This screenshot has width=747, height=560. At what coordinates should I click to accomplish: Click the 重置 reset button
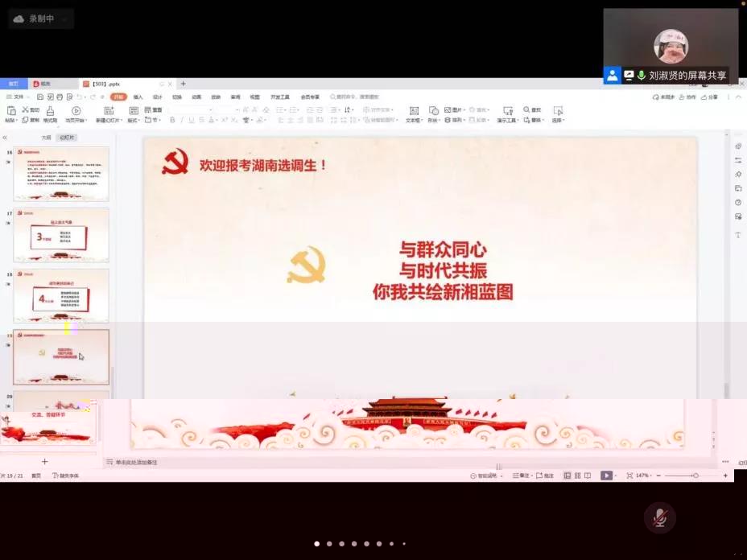click(154, 110)
